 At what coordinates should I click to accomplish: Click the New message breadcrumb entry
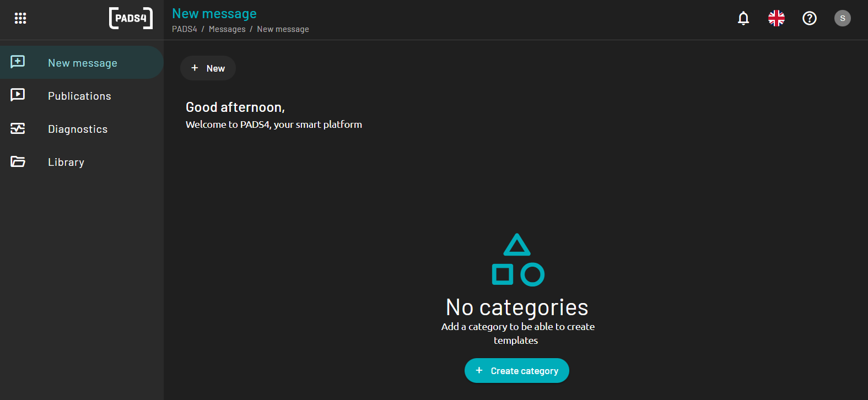pos(283,29)
